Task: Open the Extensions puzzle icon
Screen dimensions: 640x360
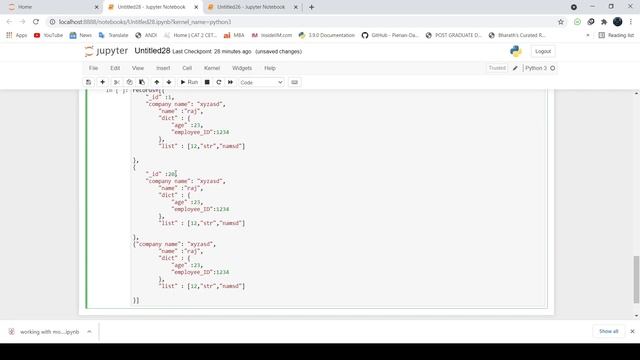Action: [604, 22]
